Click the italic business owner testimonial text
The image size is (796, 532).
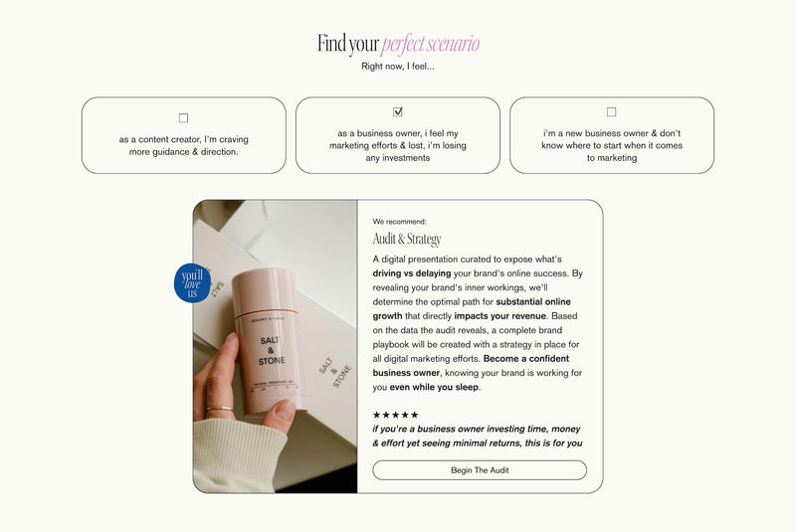[x=478, y=436]
